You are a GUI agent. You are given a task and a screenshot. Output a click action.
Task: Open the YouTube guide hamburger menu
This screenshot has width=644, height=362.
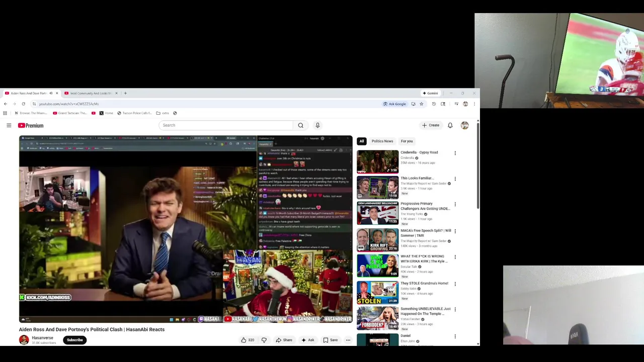9,125
